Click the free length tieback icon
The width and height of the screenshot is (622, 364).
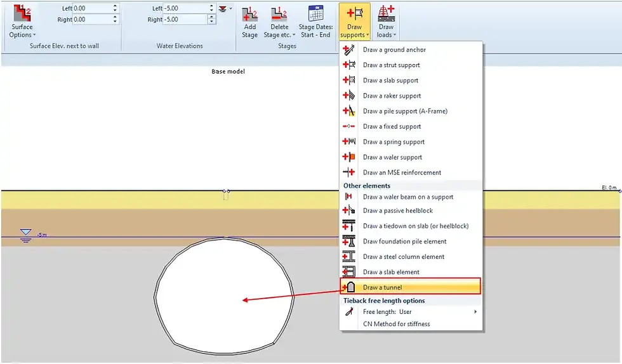(x=348, y=311)
